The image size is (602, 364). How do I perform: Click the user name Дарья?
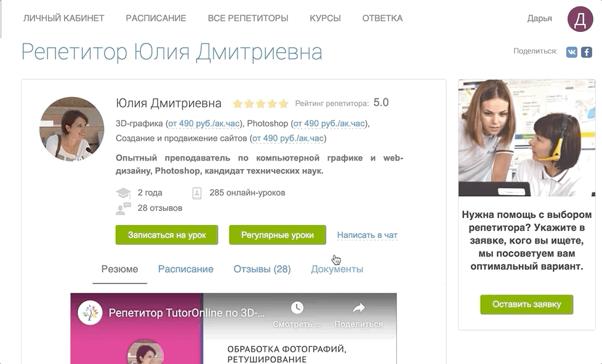point(539,18)
